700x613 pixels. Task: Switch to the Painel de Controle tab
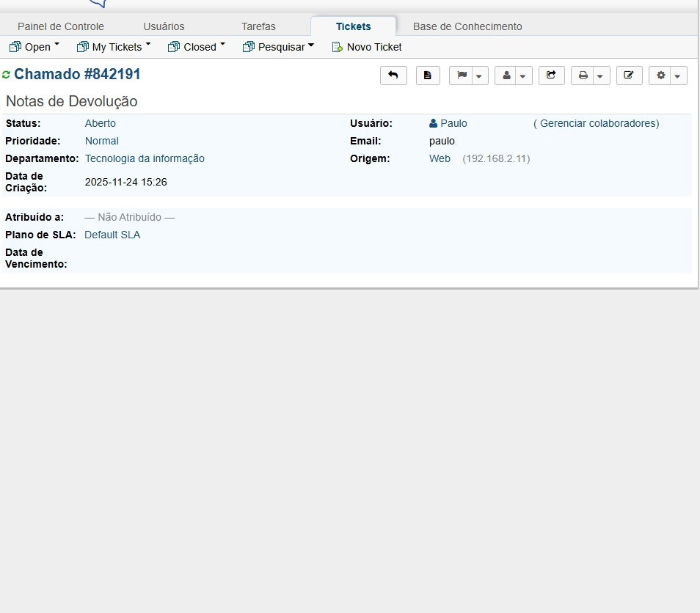(x=61, y=26)
